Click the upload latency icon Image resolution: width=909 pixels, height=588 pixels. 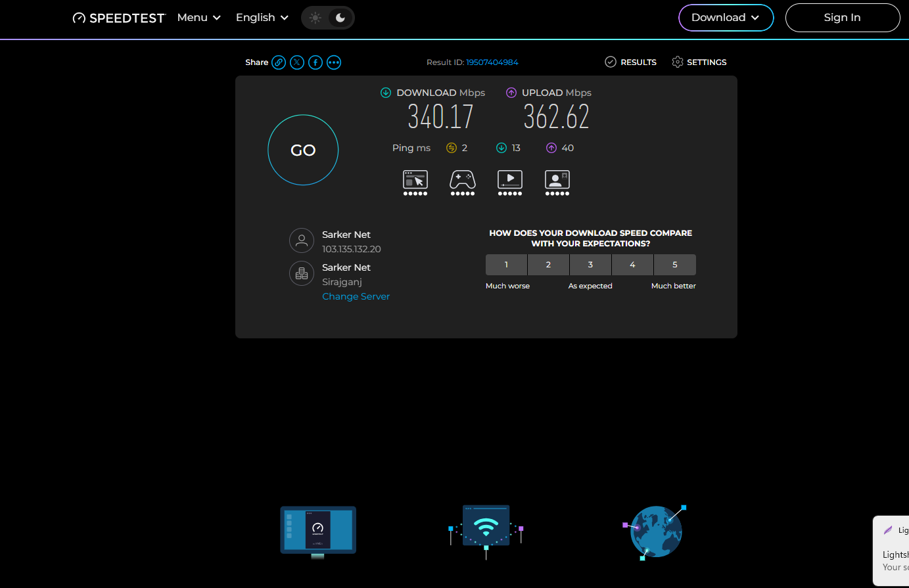click(551, 148)
